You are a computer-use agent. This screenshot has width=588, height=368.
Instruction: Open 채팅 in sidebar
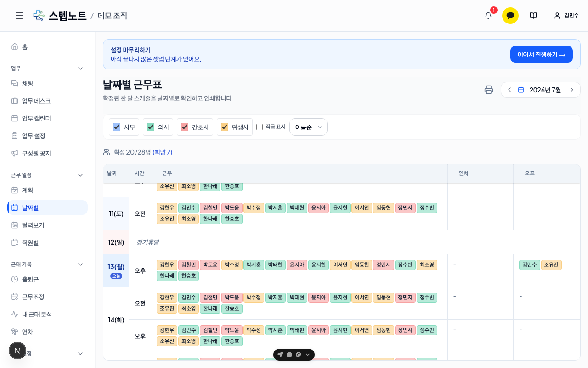(48, 83)
